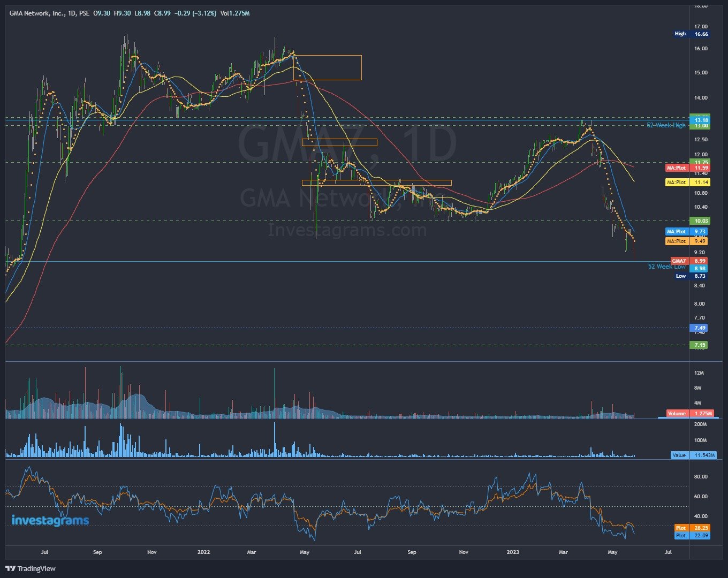Click the Vol1.275M legend value
The image size is (728, 578).
pos(235,12)
